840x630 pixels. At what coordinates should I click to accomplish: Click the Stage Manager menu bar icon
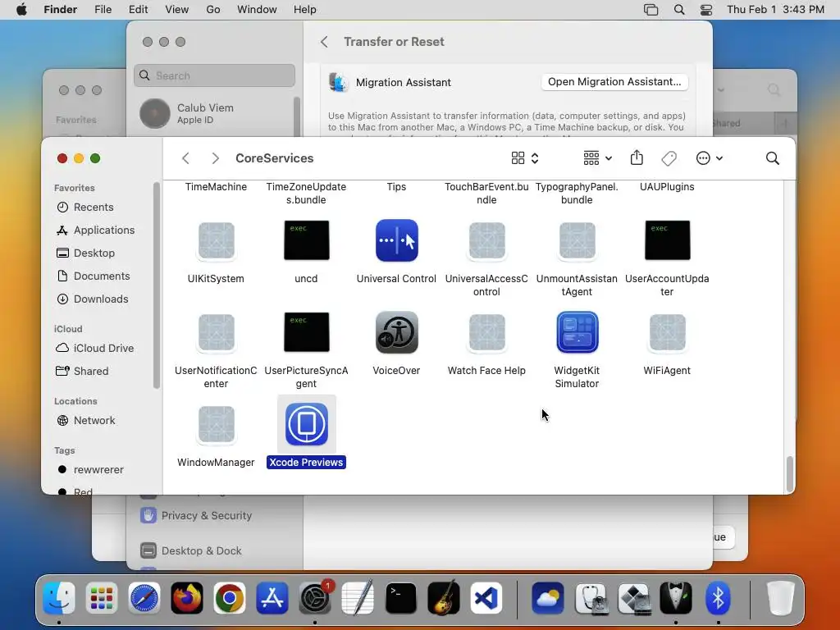coord(651,10)
